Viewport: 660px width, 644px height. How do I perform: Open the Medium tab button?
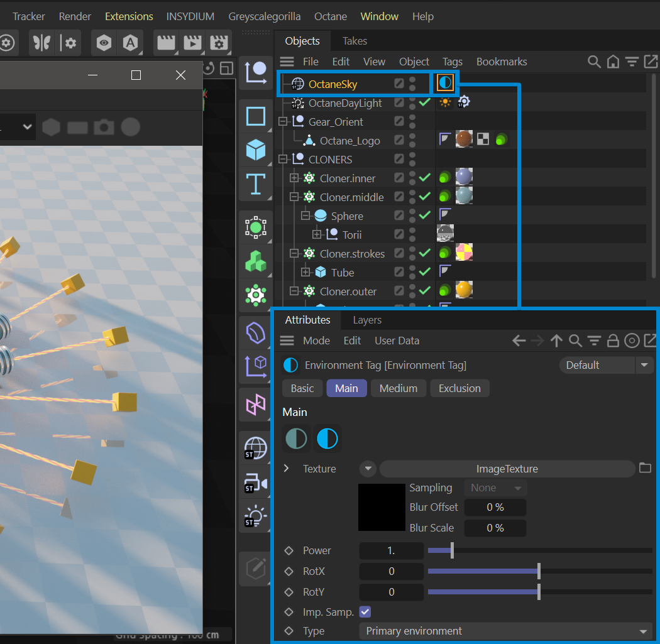pos(398,388)
